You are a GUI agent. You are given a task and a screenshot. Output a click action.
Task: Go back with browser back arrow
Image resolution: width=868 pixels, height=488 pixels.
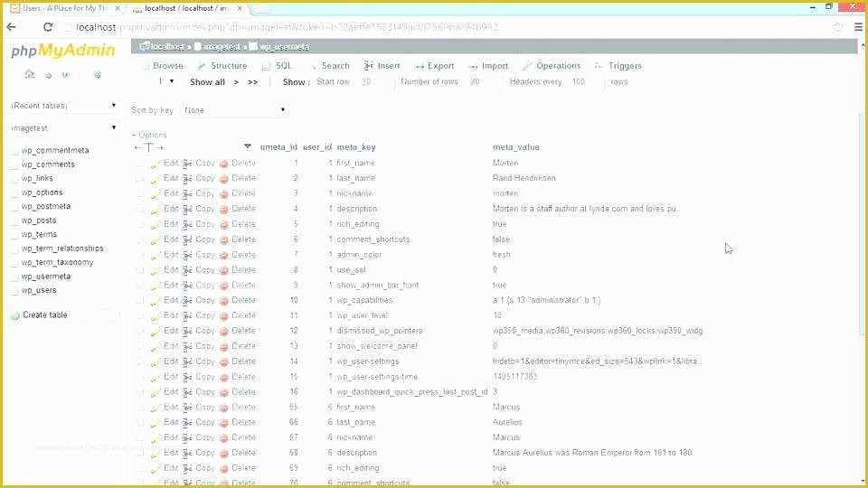(x=11, y=26)
